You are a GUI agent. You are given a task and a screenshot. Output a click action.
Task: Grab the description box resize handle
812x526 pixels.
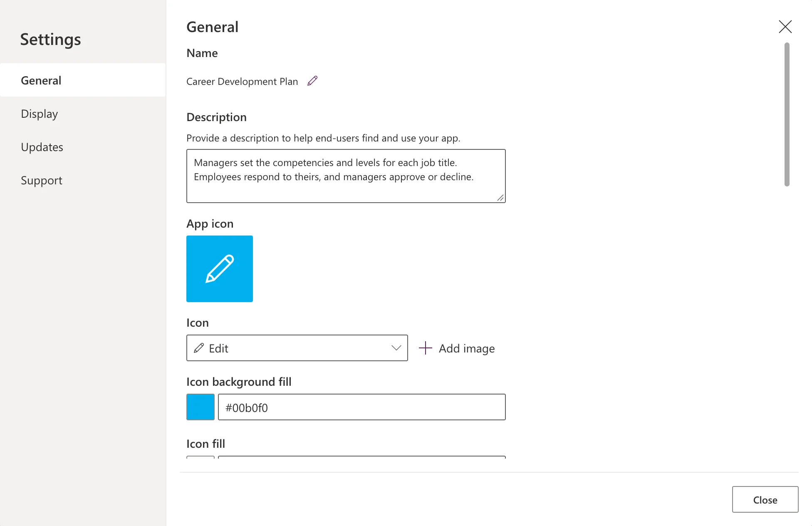click(500, 198)
